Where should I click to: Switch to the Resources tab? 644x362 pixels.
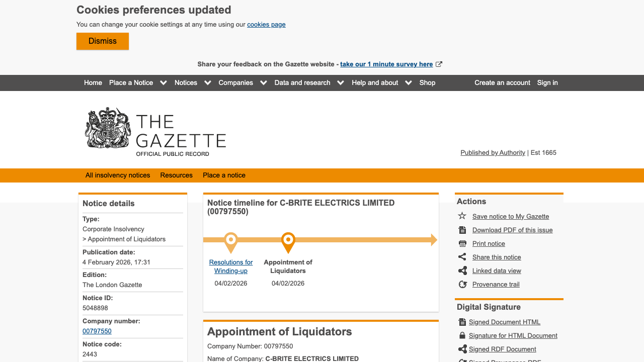click(x=176, y=175)
